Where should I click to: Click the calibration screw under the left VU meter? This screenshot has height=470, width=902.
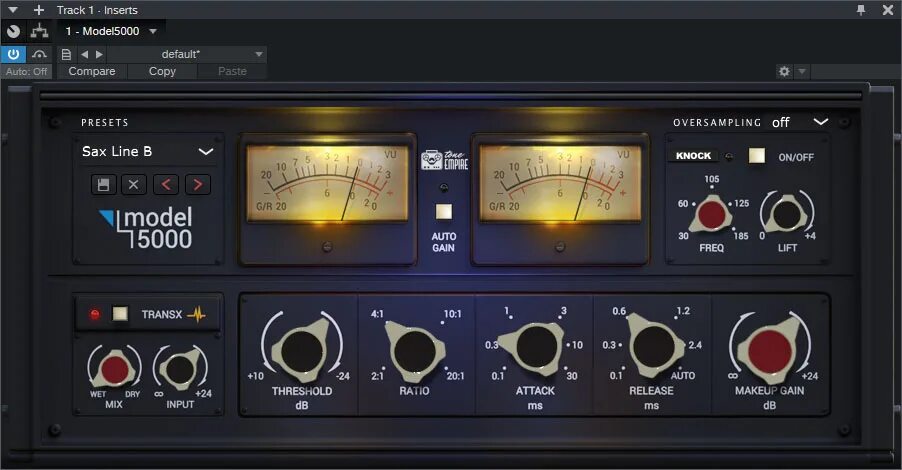click(x=327, y=247)
